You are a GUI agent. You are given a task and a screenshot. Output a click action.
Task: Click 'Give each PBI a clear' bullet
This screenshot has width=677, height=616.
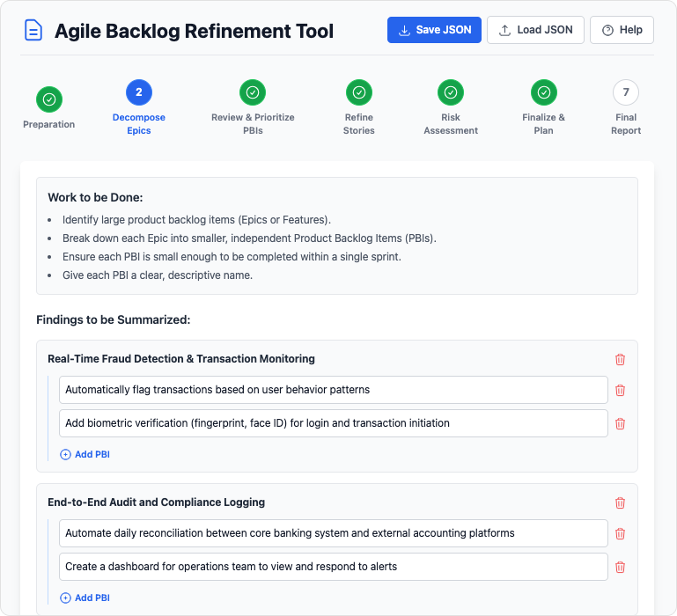(158, 275)
